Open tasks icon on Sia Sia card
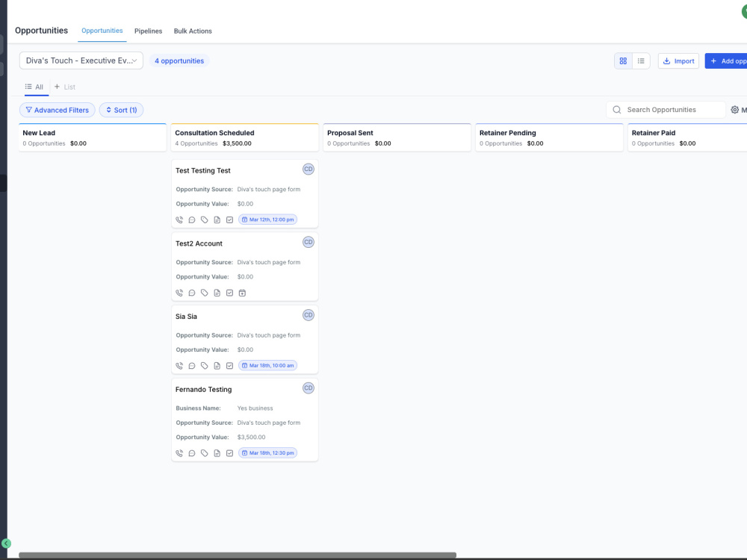 click(229, 366)
